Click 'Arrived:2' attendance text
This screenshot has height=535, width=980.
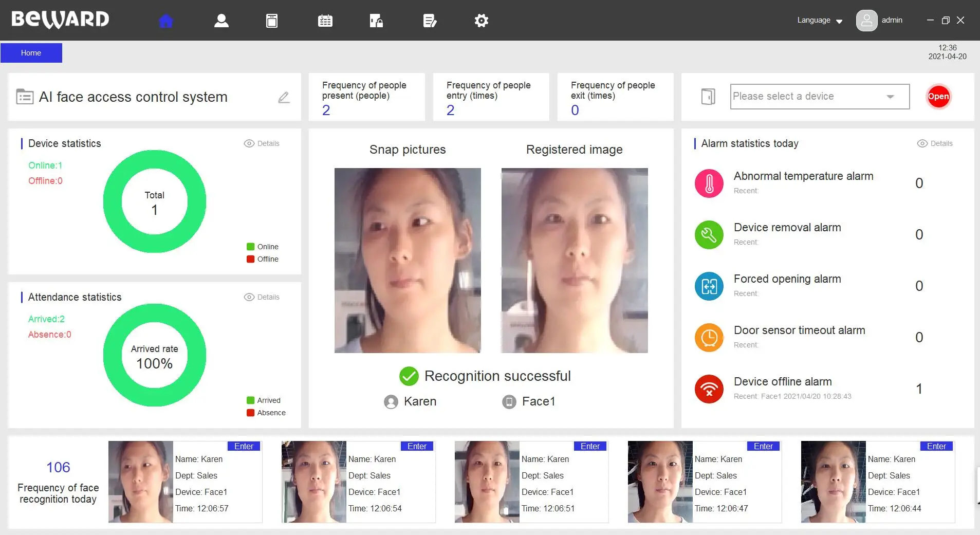click(46, 319)
